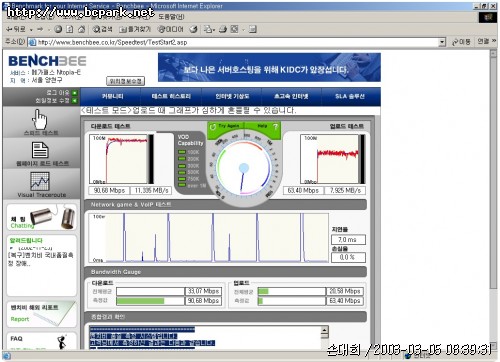Open the Test History tab
The image size is (500, 362).
point(171,96)
